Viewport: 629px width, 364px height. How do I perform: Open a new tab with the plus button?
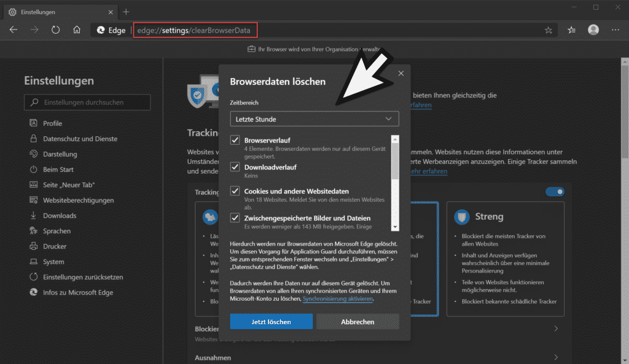pyautogui.click(x=126, y=12)
